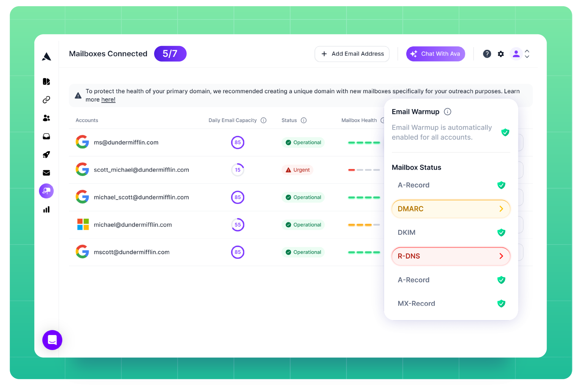
Task: Click the MX-Record green shield icon
Action: coord(501,303)
